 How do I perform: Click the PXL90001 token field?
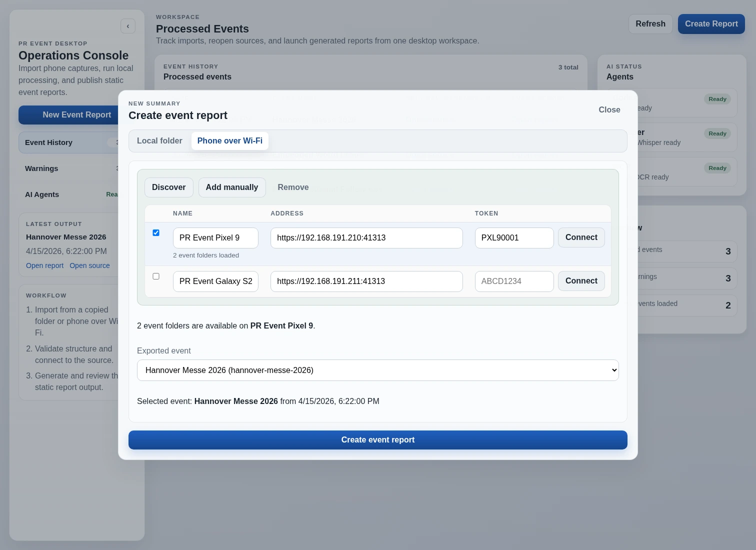pyautogui.click(x=514, y=238)
